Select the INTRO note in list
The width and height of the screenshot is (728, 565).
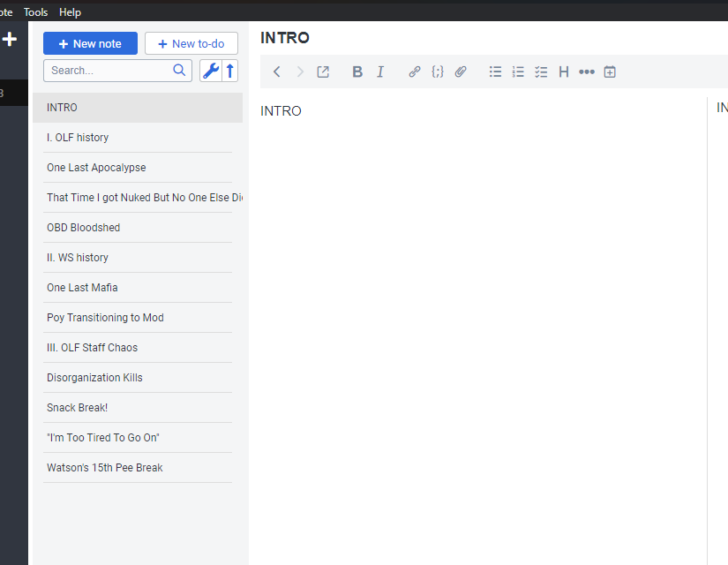(138, 108)
